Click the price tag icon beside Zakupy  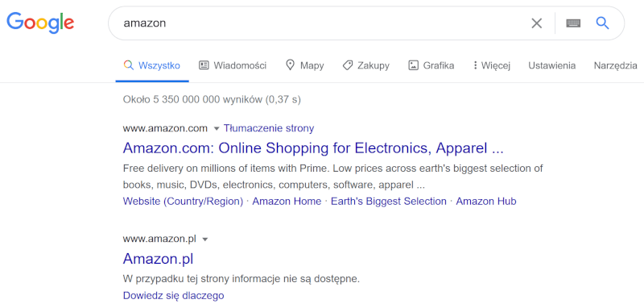click(x=348, y=65)
